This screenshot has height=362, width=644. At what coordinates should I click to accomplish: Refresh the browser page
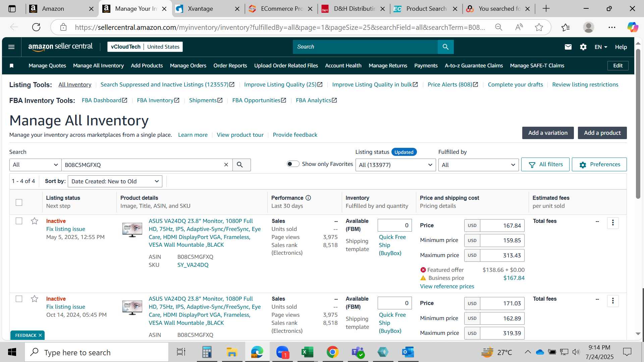pos(36,27)
